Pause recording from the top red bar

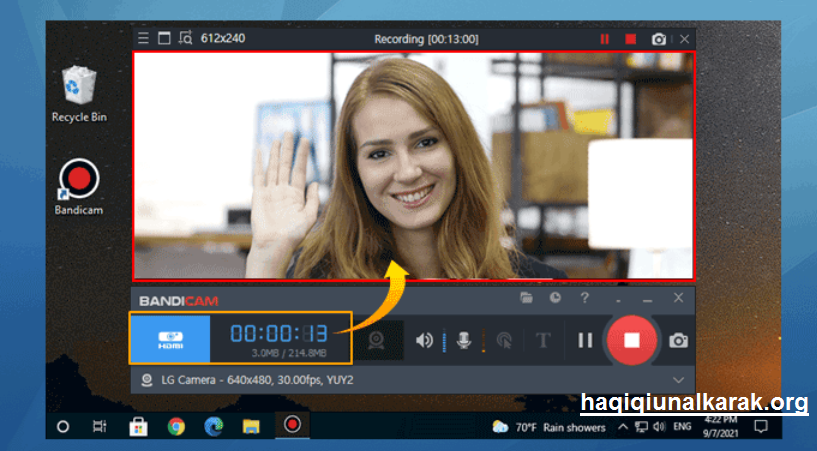tap(604, 39)
